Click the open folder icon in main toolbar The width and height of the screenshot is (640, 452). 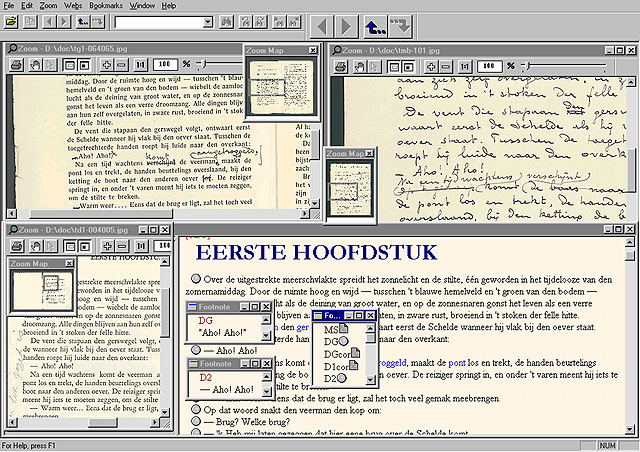coord(11,22)
